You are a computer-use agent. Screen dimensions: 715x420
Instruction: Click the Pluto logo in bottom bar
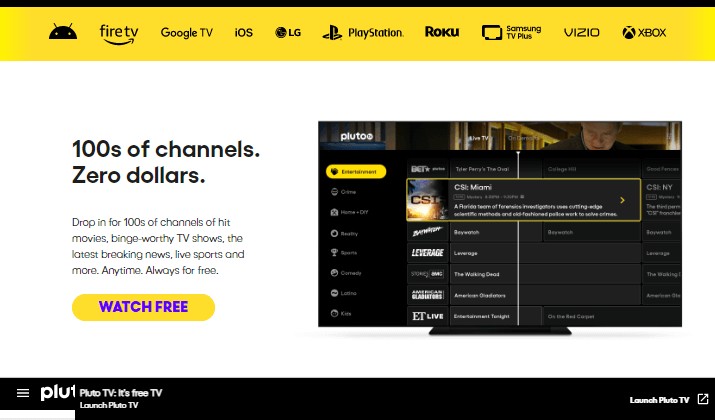57,392
